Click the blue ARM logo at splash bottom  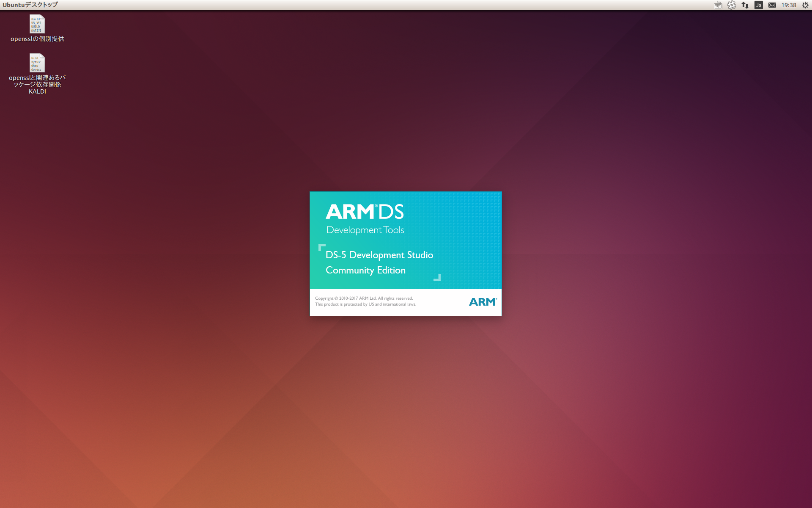[483, 302]
